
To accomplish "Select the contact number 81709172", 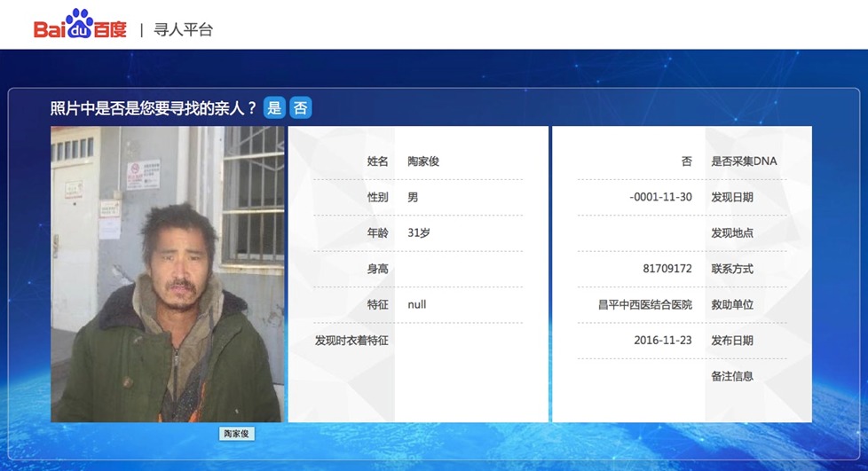I will [667, 269].
